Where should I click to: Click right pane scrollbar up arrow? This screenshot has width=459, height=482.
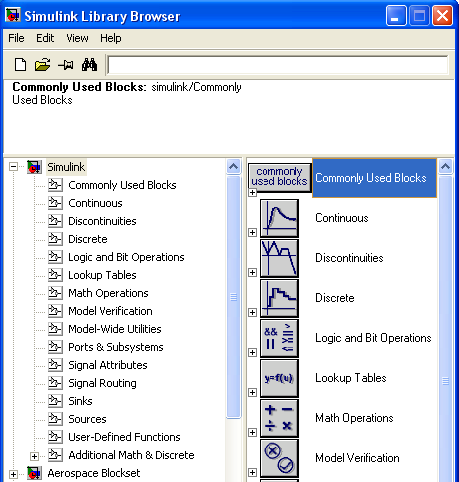click(x=445, y=166)
